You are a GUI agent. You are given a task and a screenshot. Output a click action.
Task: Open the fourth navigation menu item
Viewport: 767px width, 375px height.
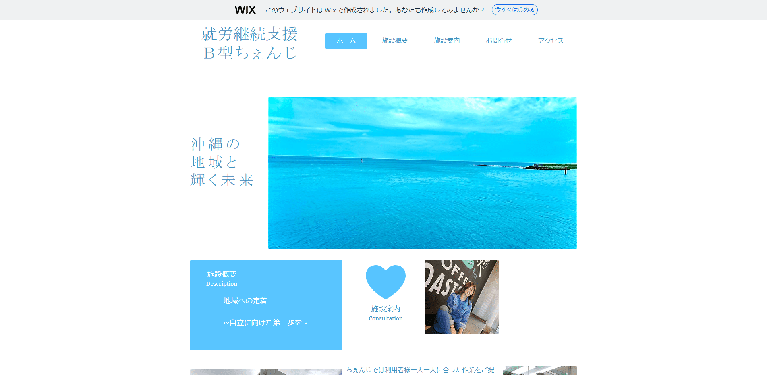point(498,41)
